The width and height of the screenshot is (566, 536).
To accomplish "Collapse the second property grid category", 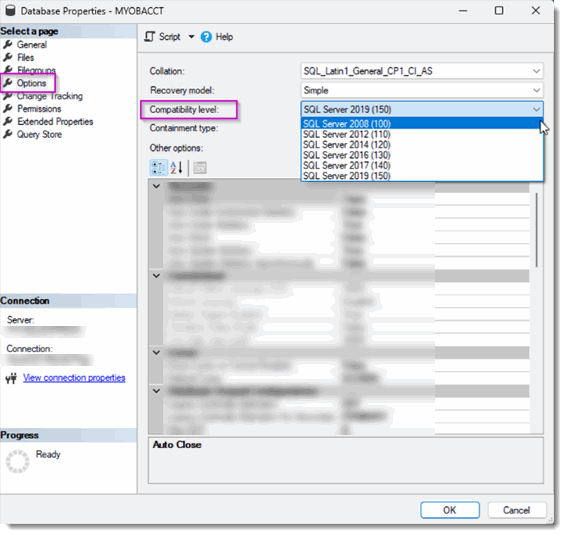I will 156,276.
